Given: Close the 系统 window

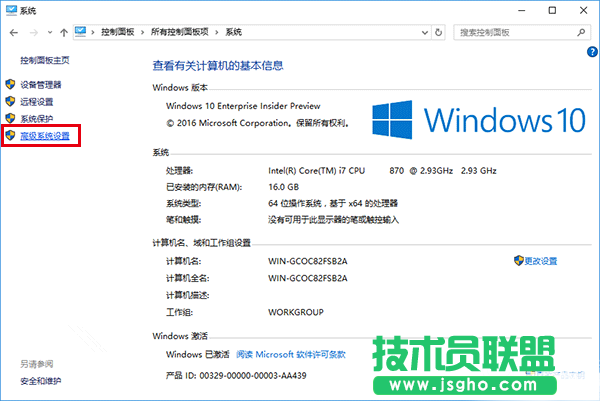Looking at the screenshot, I should click(x=583, y=10).
